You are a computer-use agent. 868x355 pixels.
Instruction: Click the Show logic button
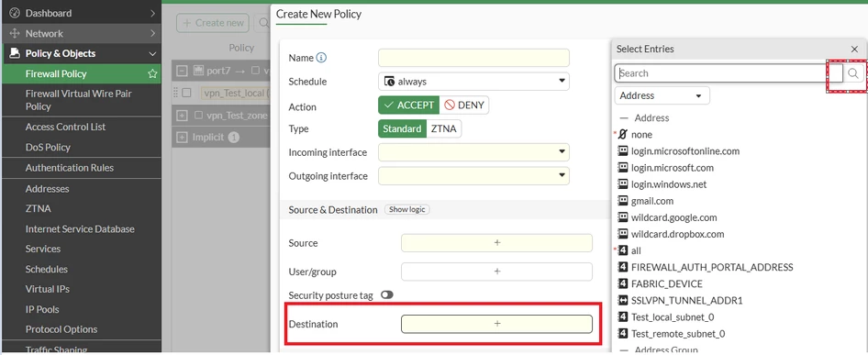[x=407, y=209]
